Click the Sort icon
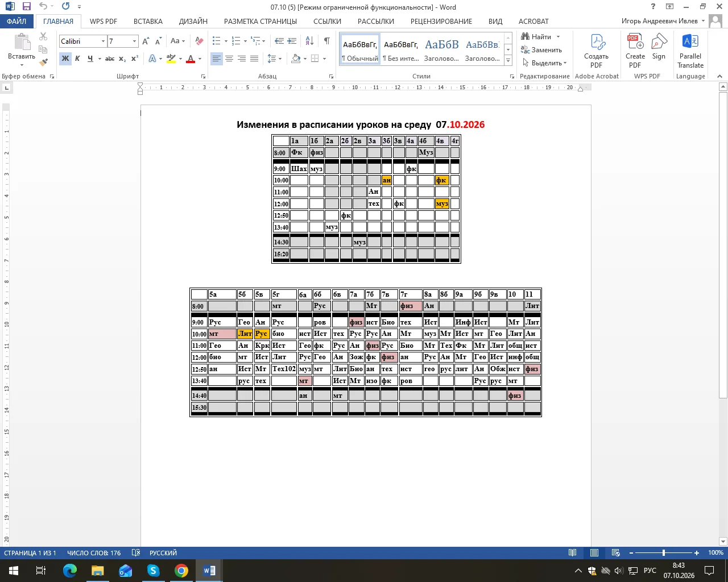The height and width of the screenshot is (582, 728). click(309, 41)
